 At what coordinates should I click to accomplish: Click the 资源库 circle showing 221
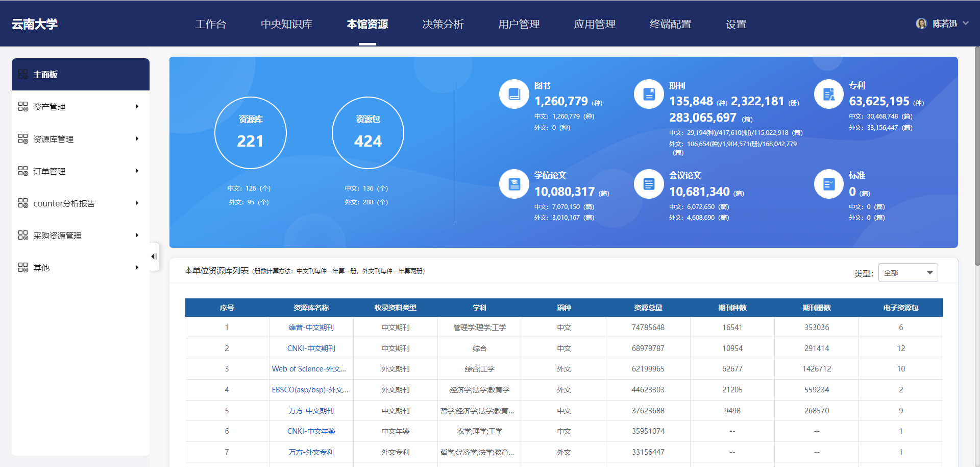click(250, 133)
